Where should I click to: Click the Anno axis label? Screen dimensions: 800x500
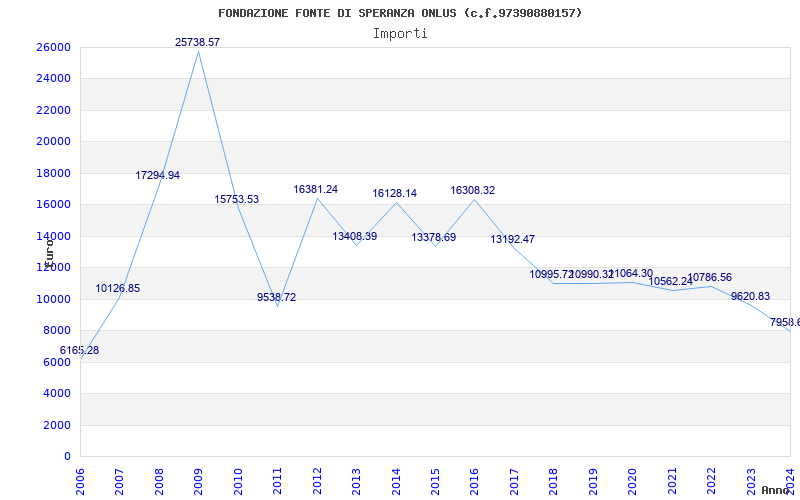click(x=775, y=490)
